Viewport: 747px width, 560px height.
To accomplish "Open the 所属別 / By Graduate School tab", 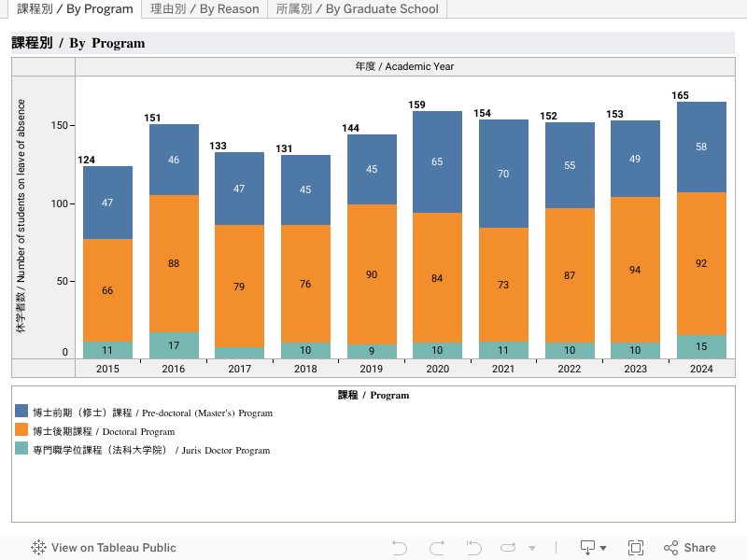I will [x=357, y=9].
